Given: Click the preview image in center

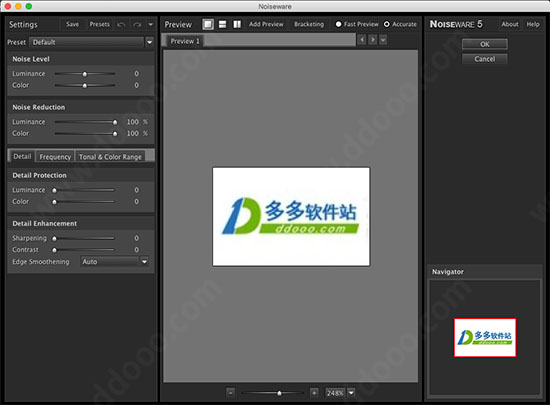Looking at the screenshot, I should pos(291,216).
